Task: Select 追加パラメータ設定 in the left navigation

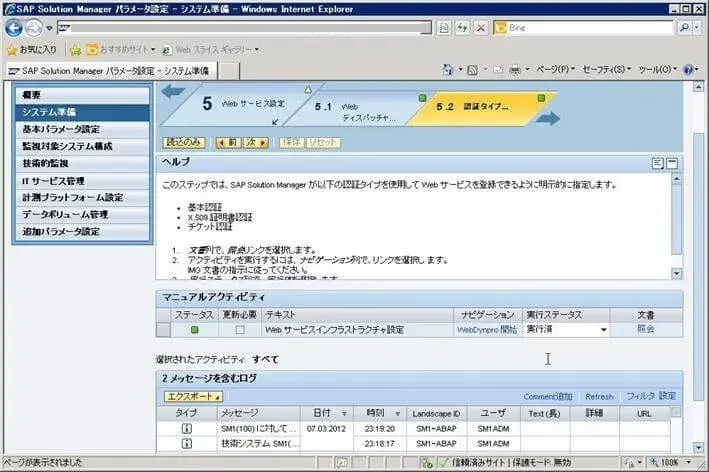Action: pos(82,231)
